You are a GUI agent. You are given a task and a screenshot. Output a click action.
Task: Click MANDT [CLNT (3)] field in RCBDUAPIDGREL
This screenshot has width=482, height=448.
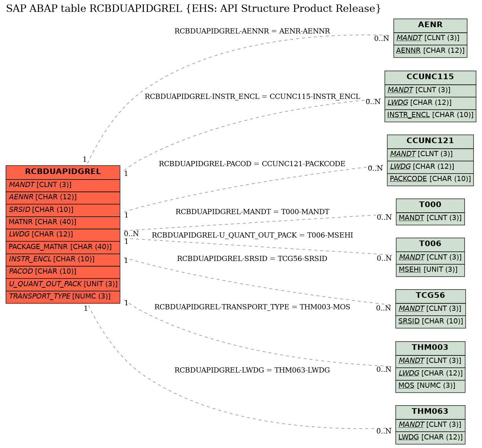point(63,185)
